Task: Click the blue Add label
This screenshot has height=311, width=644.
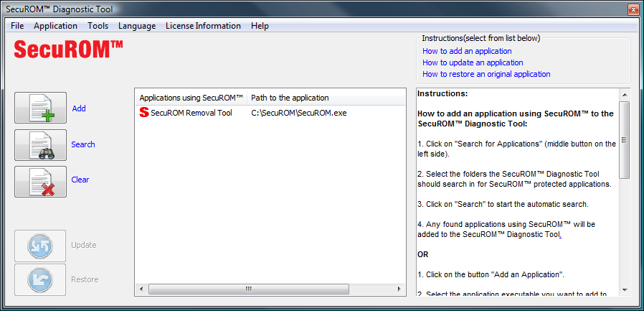Action: [79, 108]
